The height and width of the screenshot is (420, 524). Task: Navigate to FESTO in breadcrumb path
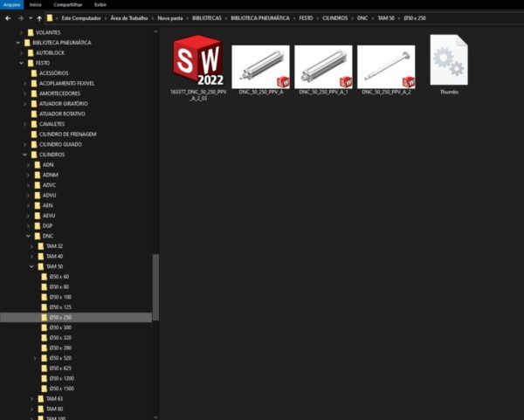(306, 18)
